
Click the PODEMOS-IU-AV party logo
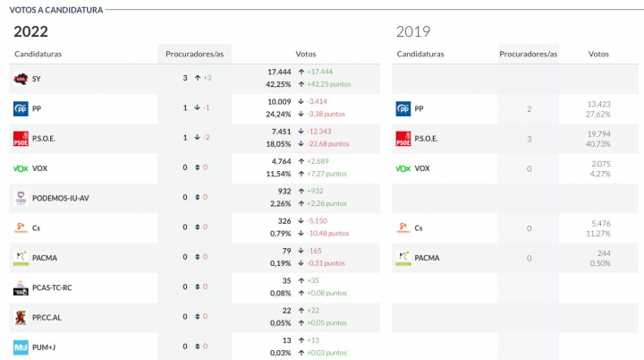tap(21, 198)
